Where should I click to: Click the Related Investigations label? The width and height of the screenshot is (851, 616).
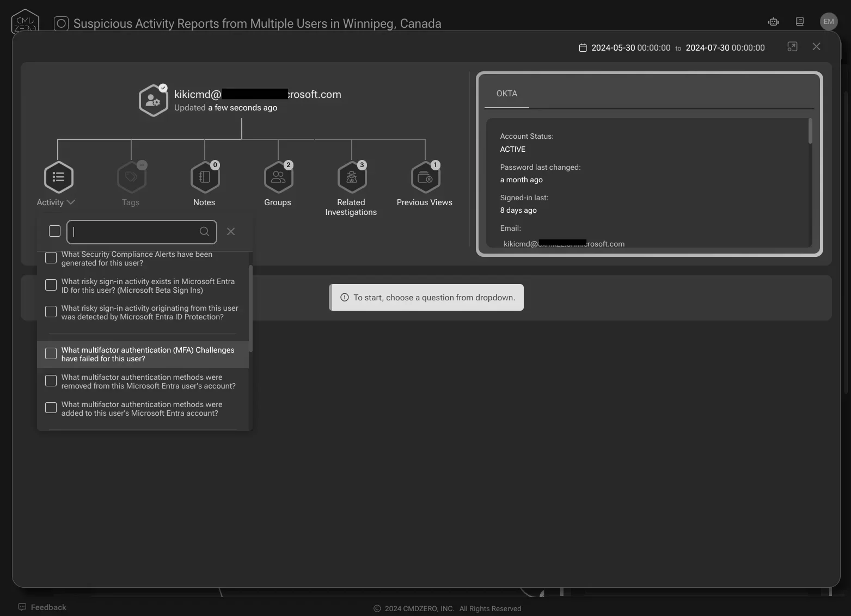coord(351,207)
